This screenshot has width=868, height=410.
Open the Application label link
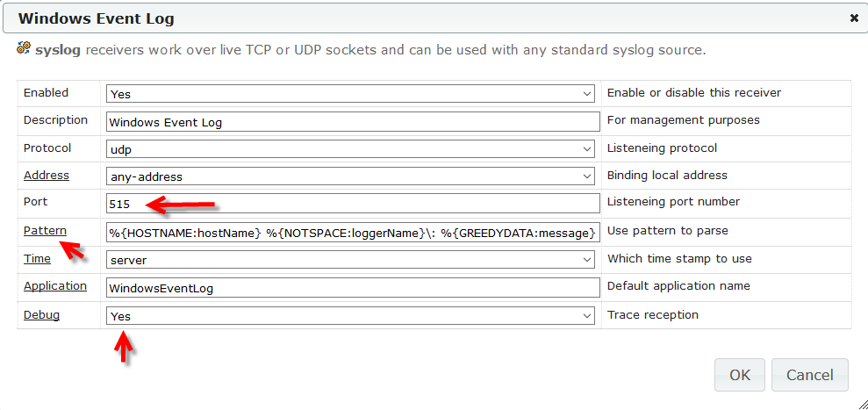pyautogui.click(x=54, y=286)
